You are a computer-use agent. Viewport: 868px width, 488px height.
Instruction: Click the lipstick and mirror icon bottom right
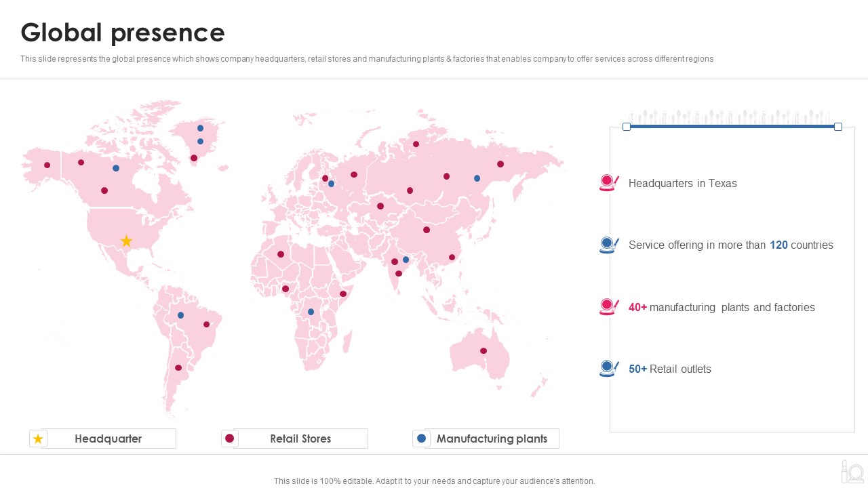click(852, 471)
